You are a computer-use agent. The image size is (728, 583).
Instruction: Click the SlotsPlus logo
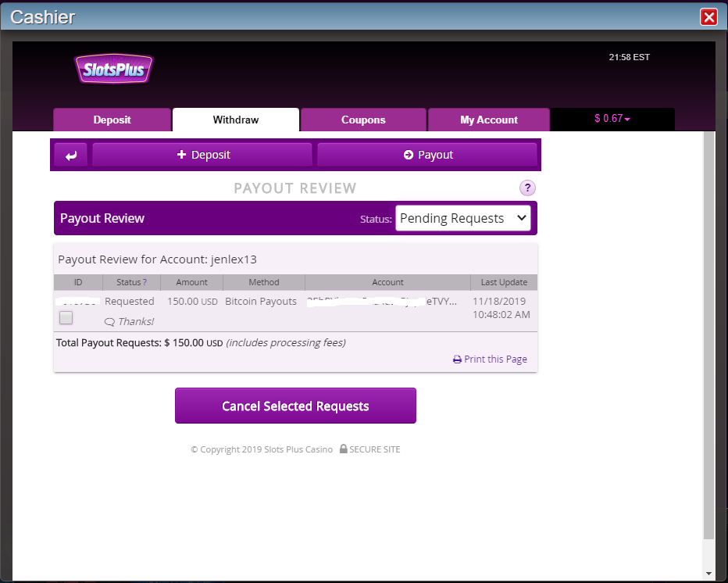(114, 70)
